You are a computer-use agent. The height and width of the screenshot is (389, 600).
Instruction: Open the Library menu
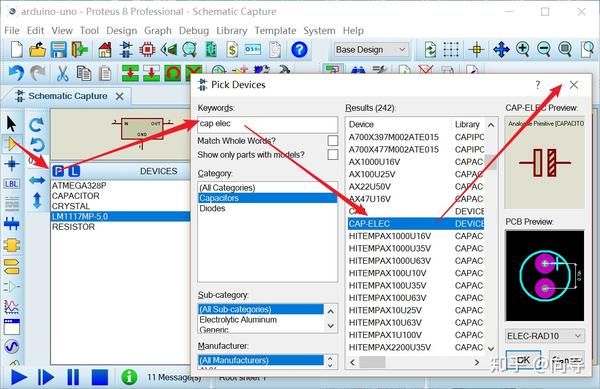pos(232,31)
